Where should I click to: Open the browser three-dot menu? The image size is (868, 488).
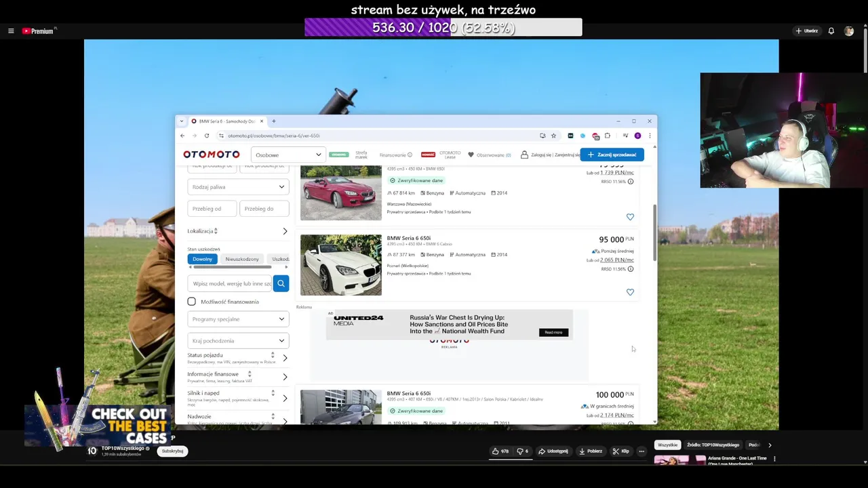coord(650,136)
